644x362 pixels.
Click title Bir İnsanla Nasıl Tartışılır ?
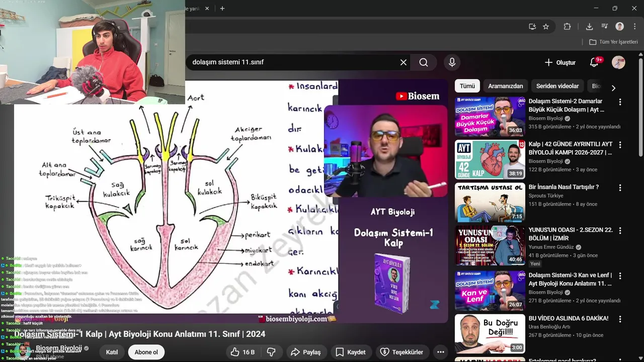[x=563, y=187]
